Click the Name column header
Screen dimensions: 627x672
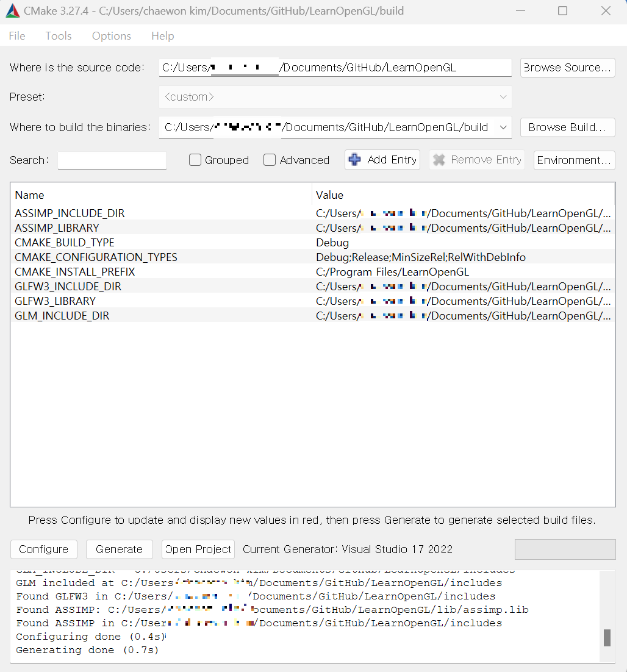(x=29, y=195)
